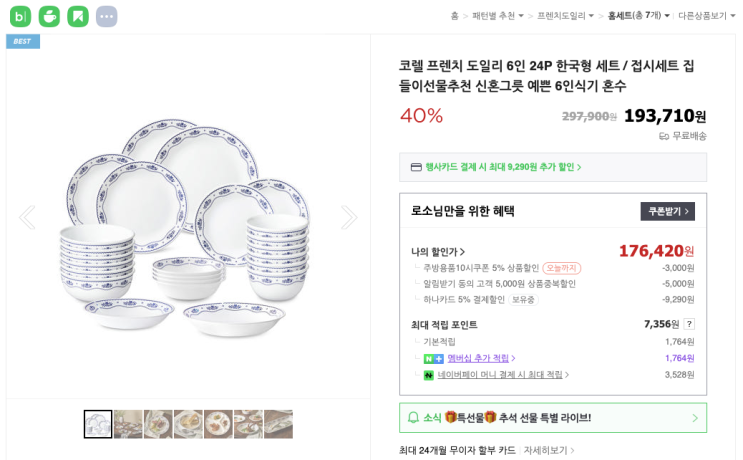
Task: Click the green cup-shaped cafe icon
Action: 49,16
